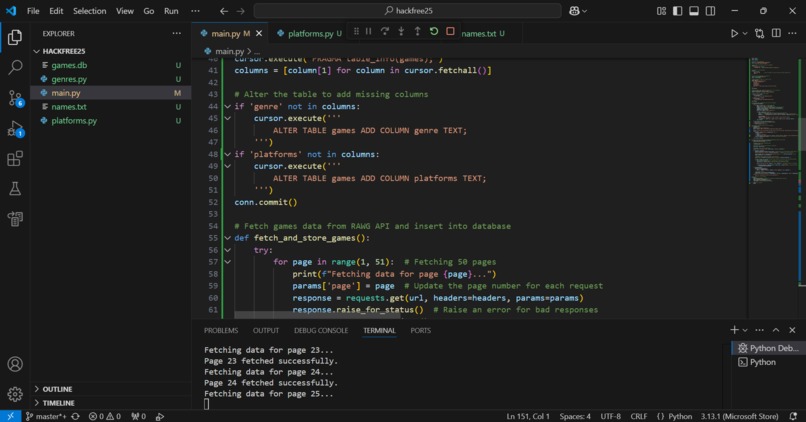806x422 pixels.
Task: Click the debug Step Over button
Action: tap(384, 32)
